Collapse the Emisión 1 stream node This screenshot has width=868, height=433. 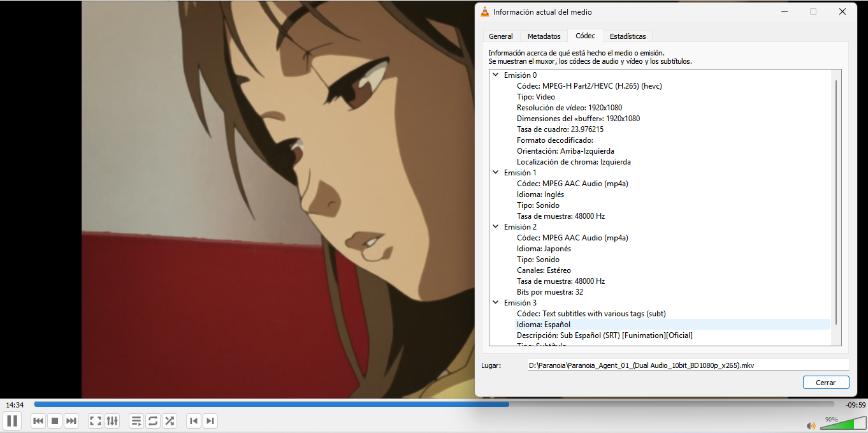pos(496,173)
